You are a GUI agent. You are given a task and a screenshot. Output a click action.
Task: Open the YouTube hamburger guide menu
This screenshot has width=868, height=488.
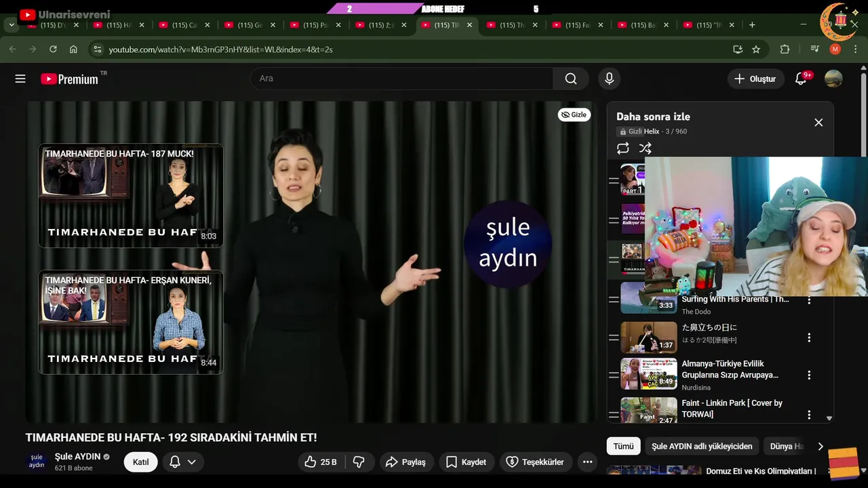(20, 79)
